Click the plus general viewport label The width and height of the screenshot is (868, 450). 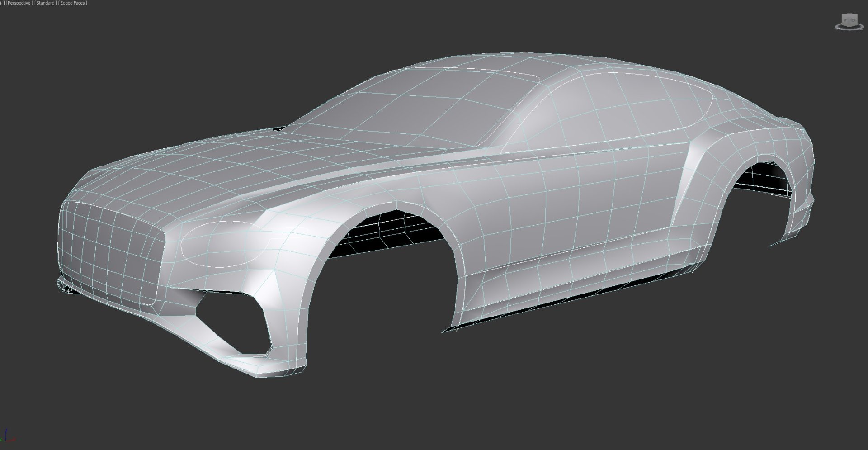2,3
